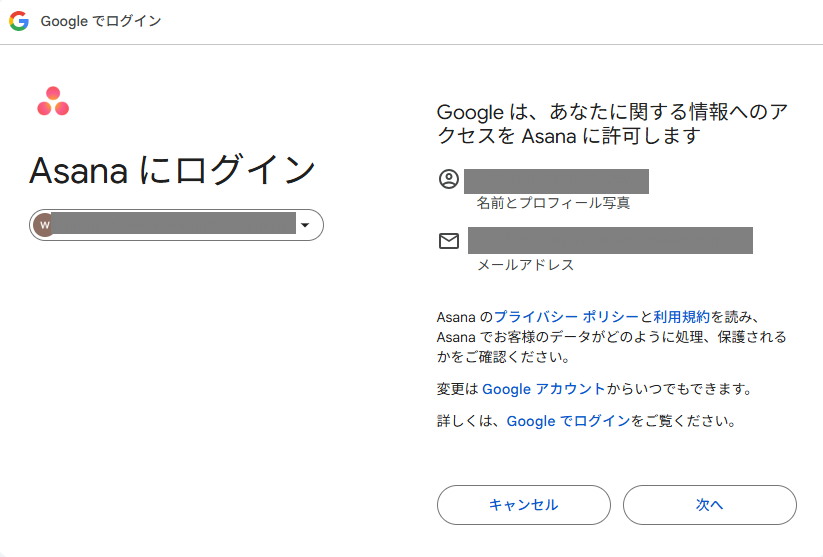This screenshot has width=823, height=557.
Task: Click the メールアドレス label
Action: (x=525, y=265)
